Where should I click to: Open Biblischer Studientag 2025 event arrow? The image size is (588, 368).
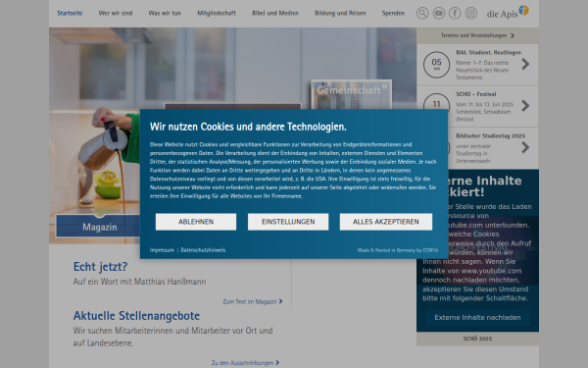point(525,147)
